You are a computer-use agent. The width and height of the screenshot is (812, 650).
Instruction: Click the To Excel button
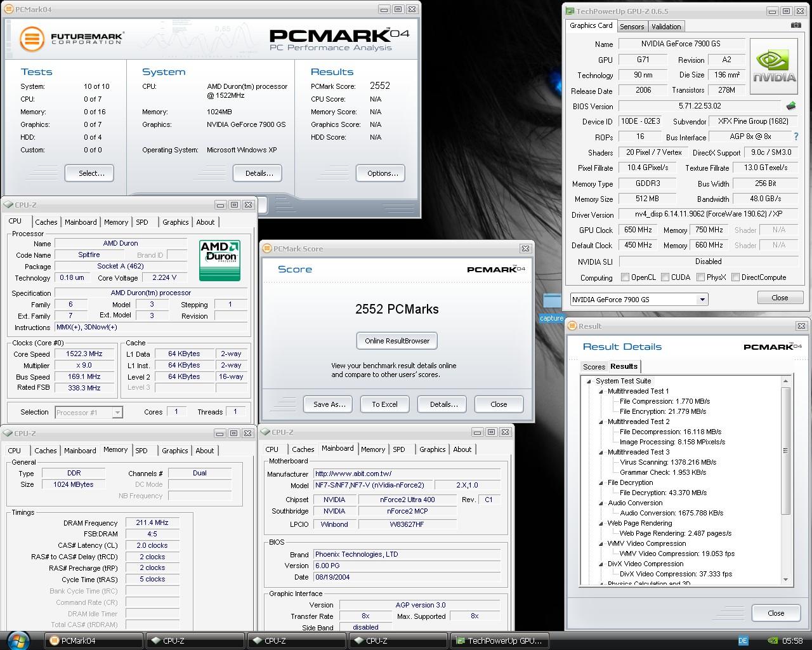point(384,404)
